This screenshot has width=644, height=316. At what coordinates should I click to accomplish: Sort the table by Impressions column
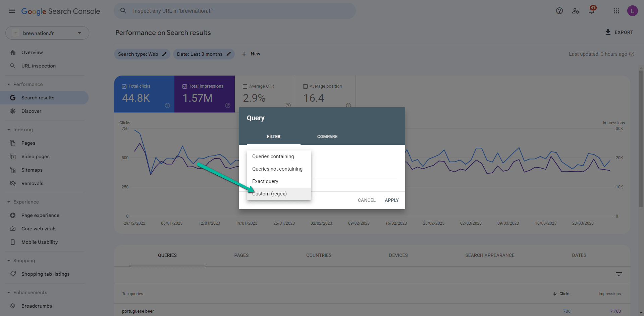click(610, 294)
